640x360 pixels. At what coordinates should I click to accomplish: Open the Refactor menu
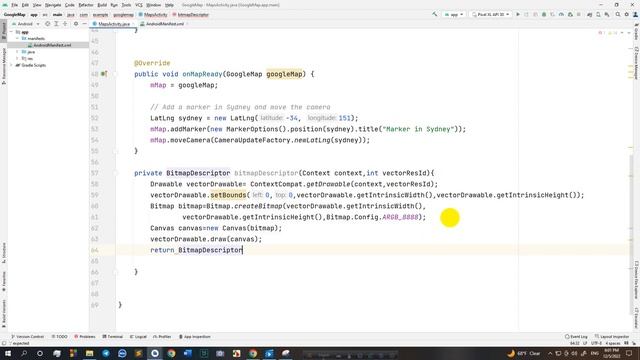click(86, 5)
